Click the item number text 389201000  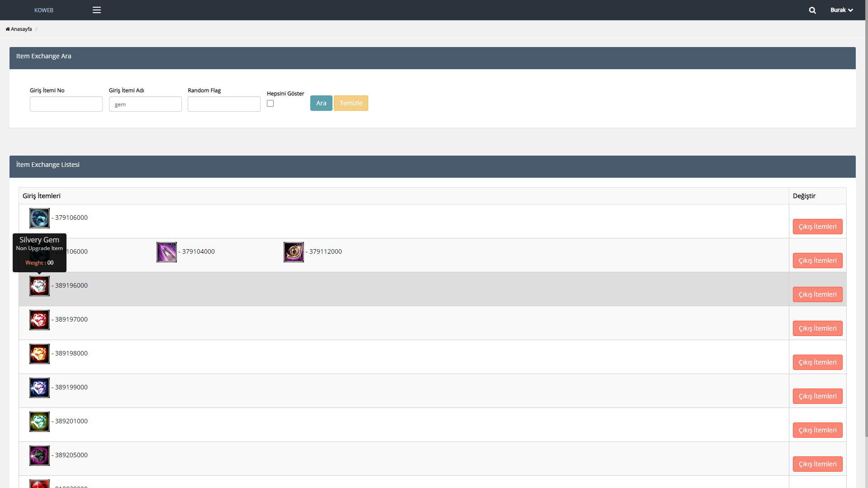pyautogui.click(x=71, y=421)
